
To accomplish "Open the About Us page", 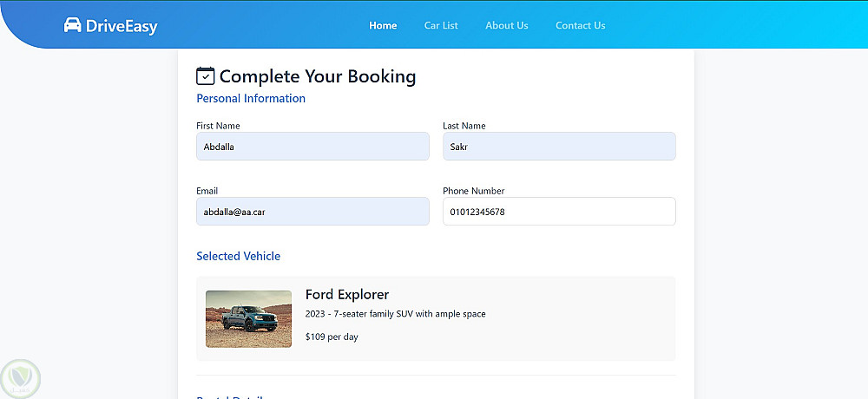I will coord(506,25).
